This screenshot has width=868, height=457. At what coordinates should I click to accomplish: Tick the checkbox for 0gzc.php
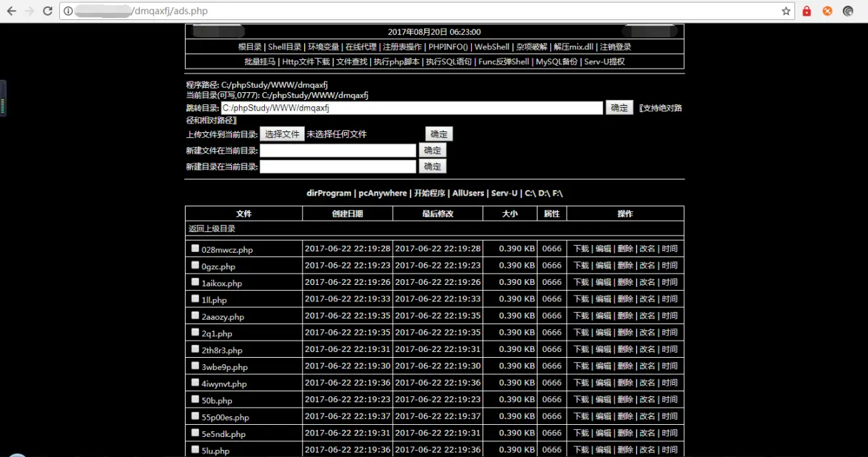[x=196, y=265]
